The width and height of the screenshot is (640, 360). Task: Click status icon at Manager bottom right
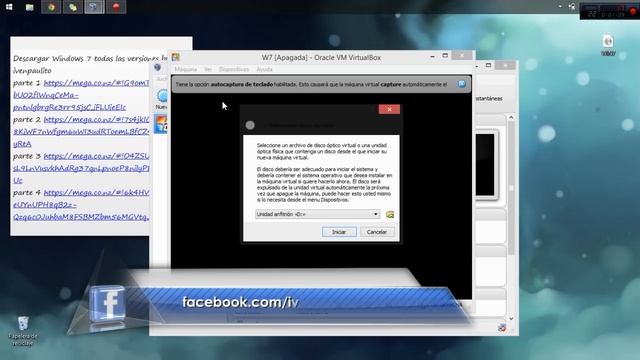pyautogui.click(x=502, y=327)
